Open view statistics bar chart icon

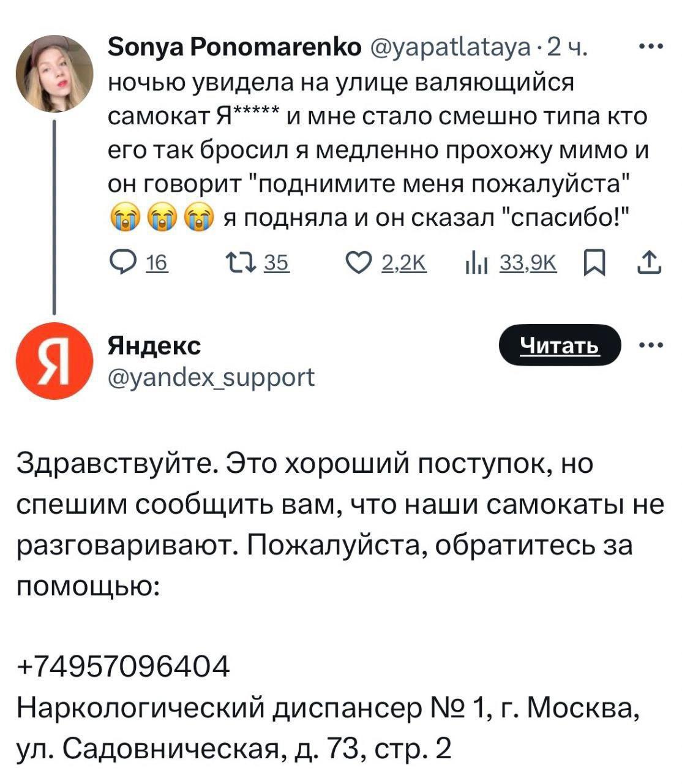click(475, 264)
